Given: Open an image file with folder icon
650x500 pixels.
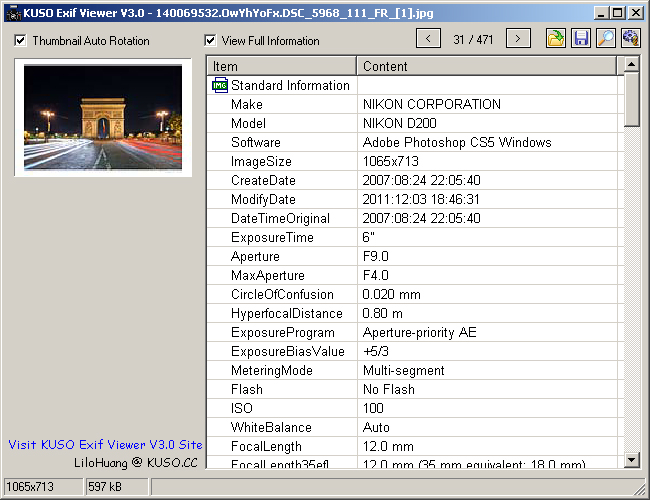Looking at the screenshot, I should [x=556, y=39].
